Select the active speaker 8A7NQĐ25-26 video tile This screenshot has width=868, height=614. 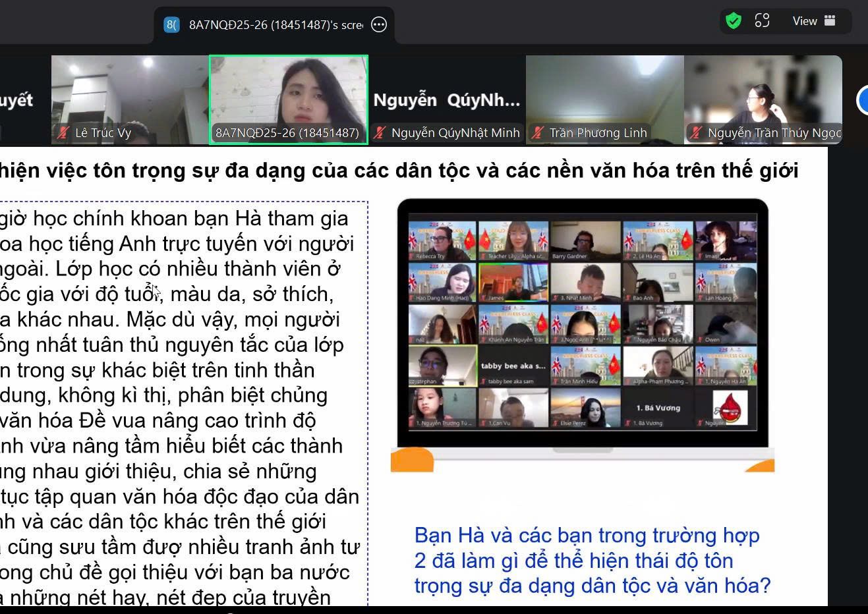(288, 92)
